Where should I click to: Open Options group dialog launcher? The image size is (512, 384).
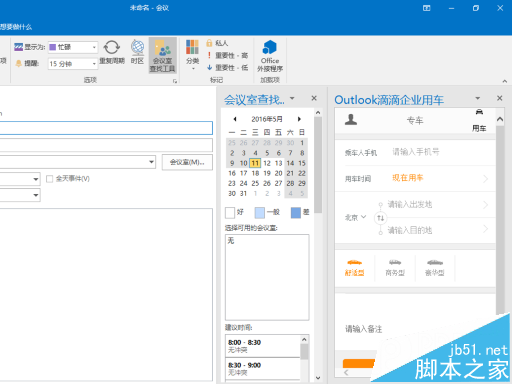[x=175, y=81]
